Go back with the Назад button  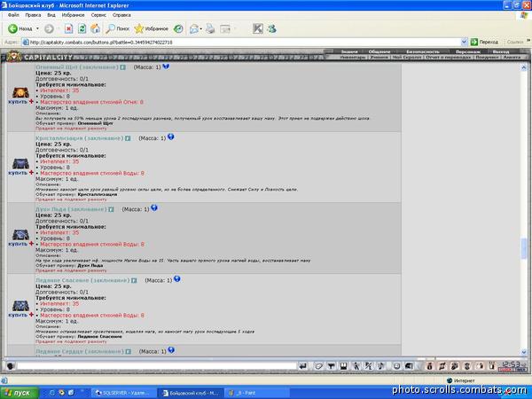tap(20, 29)
